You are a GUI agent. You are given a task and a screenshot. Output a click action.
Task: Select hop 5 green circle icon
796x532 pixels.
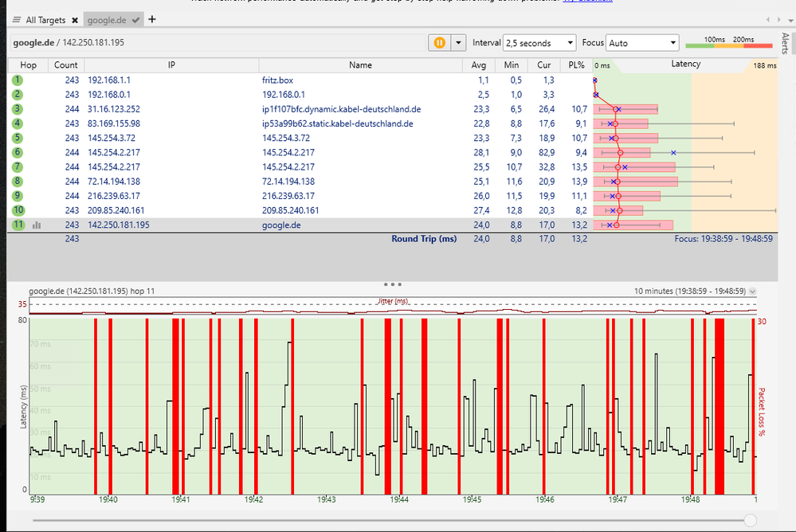(18, 138)
